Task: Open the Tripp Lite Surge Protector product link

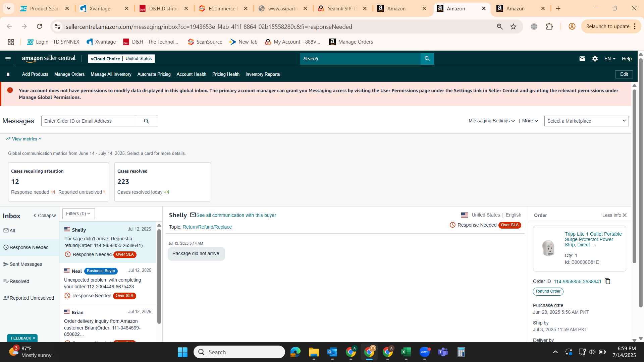Action: pos(593,239)
